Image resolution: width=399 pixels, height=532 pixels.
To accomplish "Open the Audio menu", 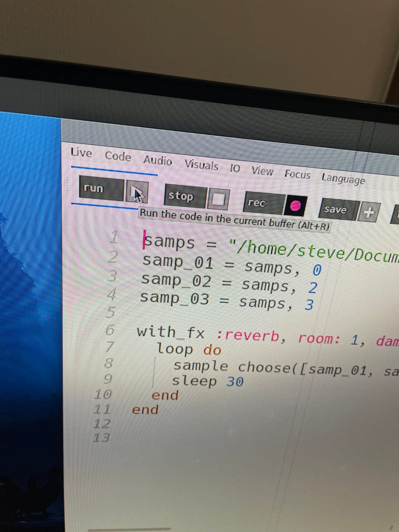I will point(158,160).
